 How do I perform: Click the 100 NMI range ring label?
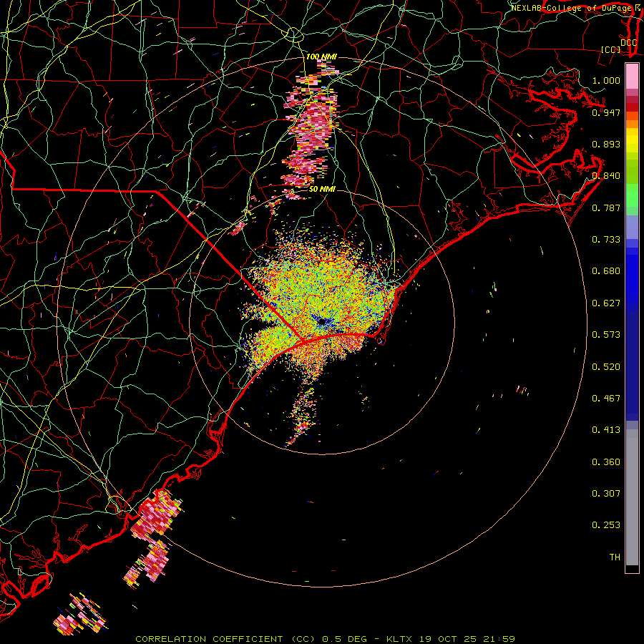coord(321,57)
